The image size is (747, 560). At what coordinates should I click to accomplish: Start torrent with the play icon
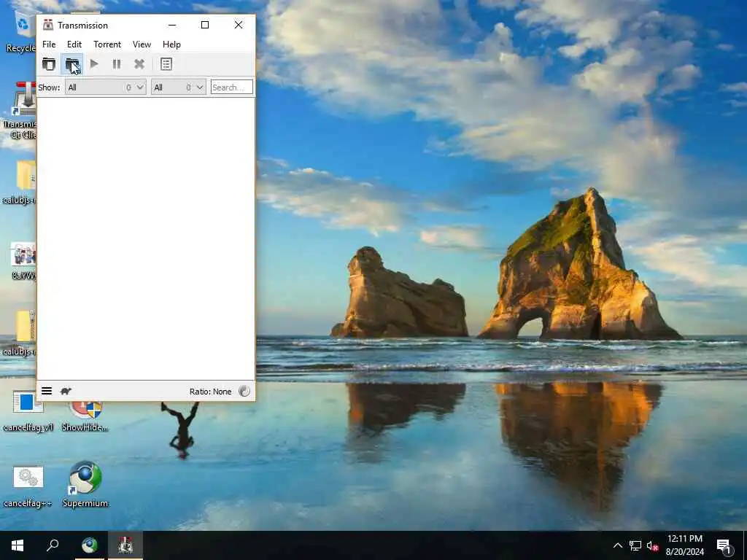pos(94,64)
